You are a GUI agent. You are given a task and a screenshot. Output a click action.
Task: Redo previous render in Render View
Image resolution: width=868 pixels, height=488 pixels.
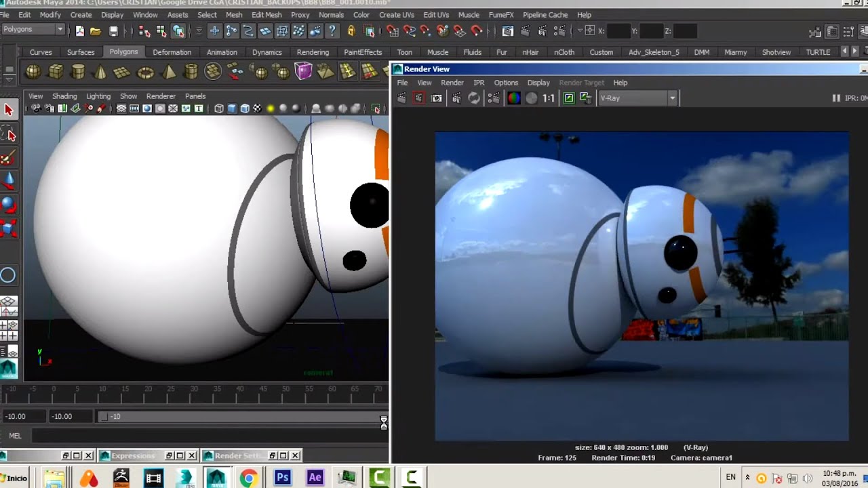(x=402, y=98)
